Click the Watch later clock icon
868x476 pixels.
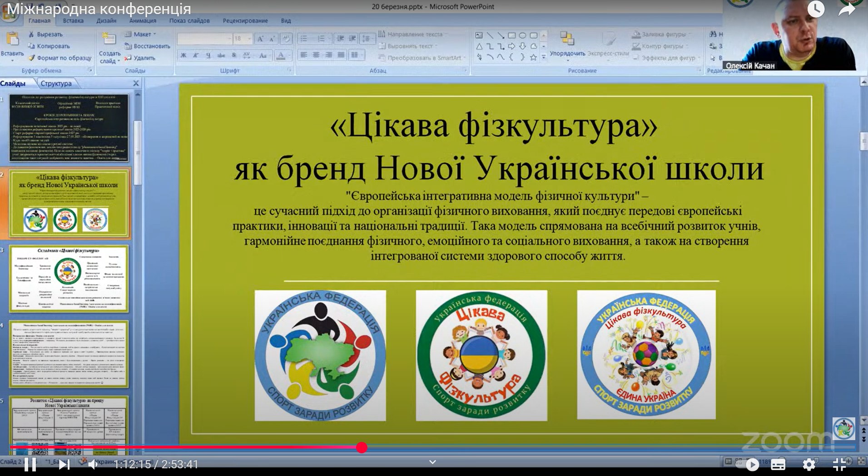[x=816, y=9]
